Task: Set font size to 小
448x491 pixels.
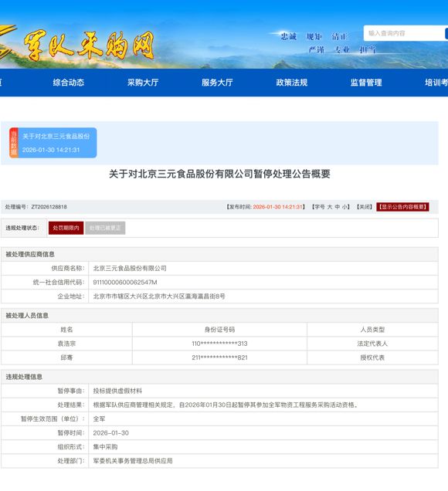Action: [344, 207]
